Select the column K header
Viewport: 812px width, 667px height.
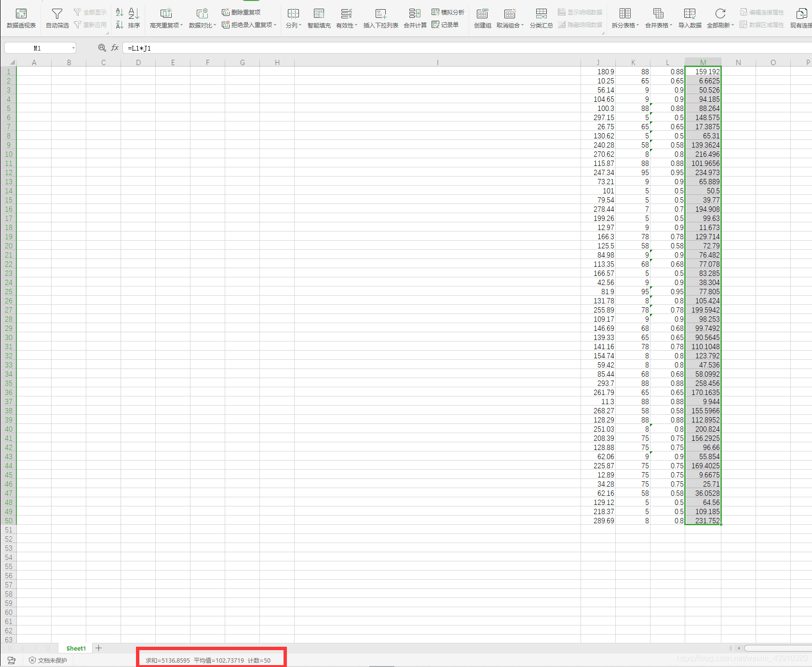click(633, 62)
